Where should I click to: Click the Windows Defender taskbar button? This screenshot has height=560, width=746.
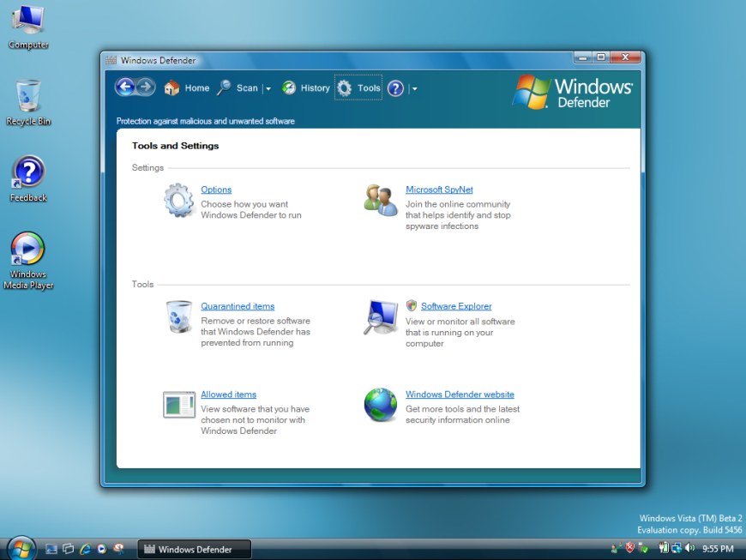(194, 549)
